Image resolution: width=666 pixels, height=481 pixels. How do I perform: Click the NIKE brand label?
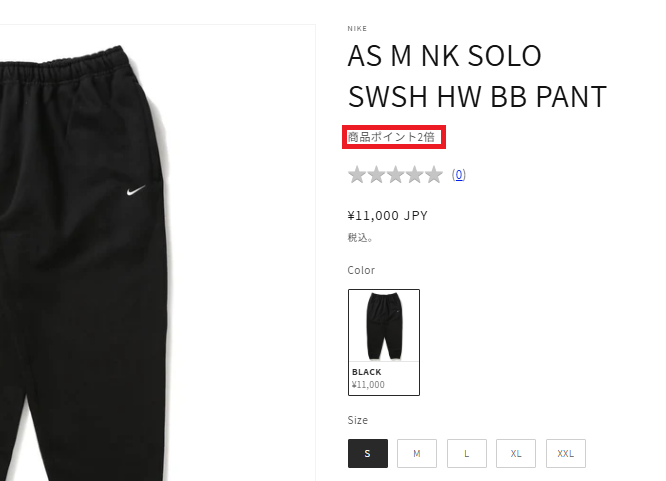357,28
